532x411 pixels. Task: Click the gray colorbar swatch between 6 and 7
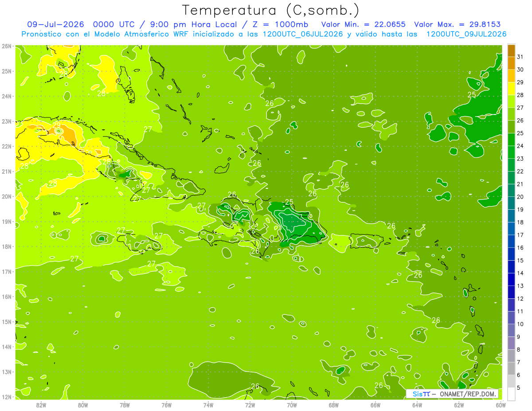(511, 368)
